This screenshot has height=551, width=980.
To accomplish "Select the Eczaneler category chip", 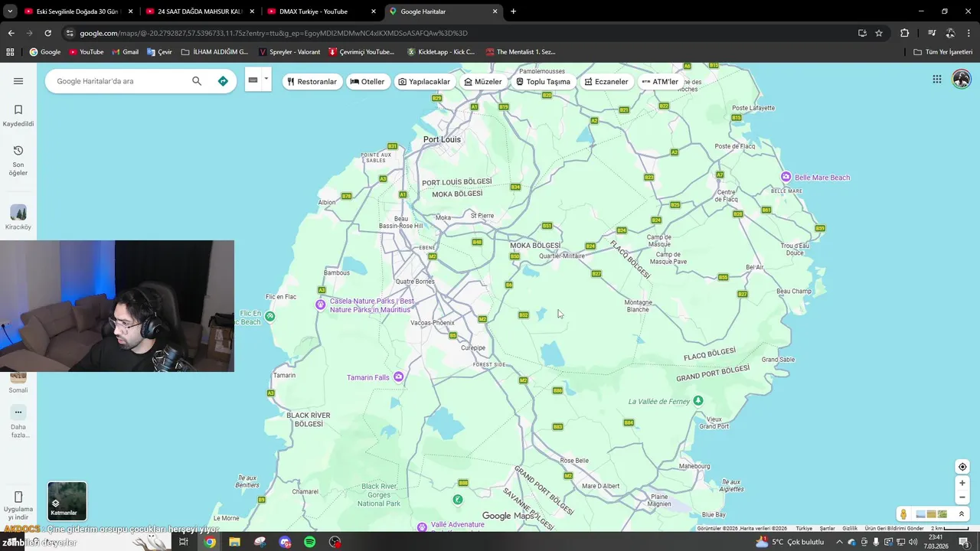I will click(x=606, y=82).
